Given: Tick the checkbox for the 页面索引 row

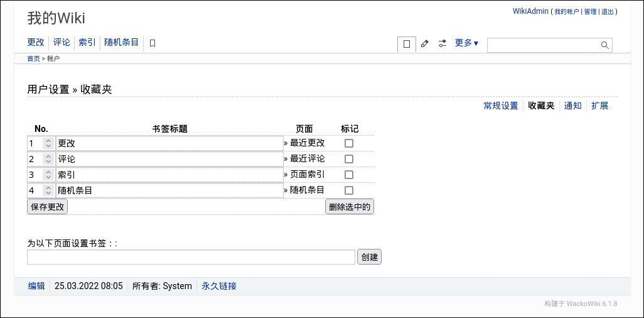Looking at the screenshot, I should click(349, 175).
